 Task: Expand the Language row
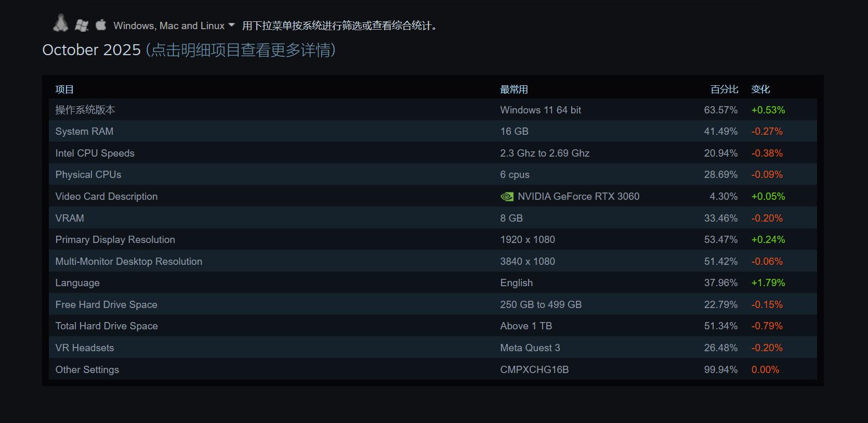(x=77, y=283)
